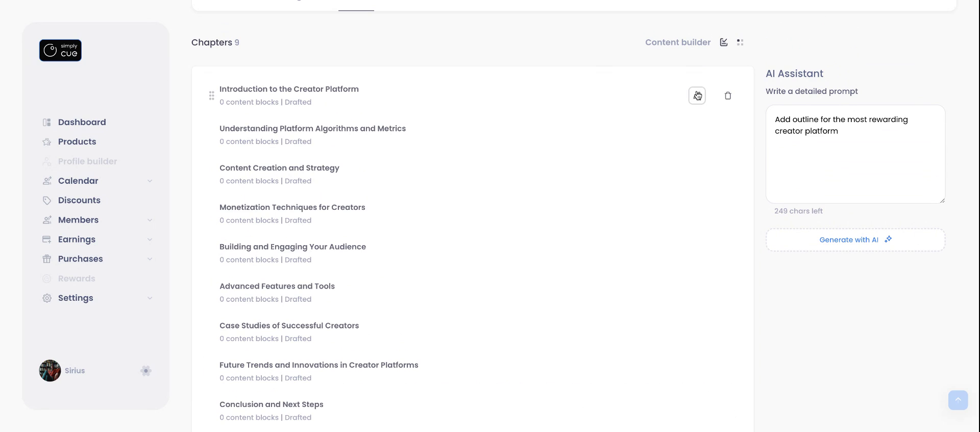The height and width of the screenshot is (432, 980).
Task: Click the Sirius profile avatar
Action: tap(50, 371)
